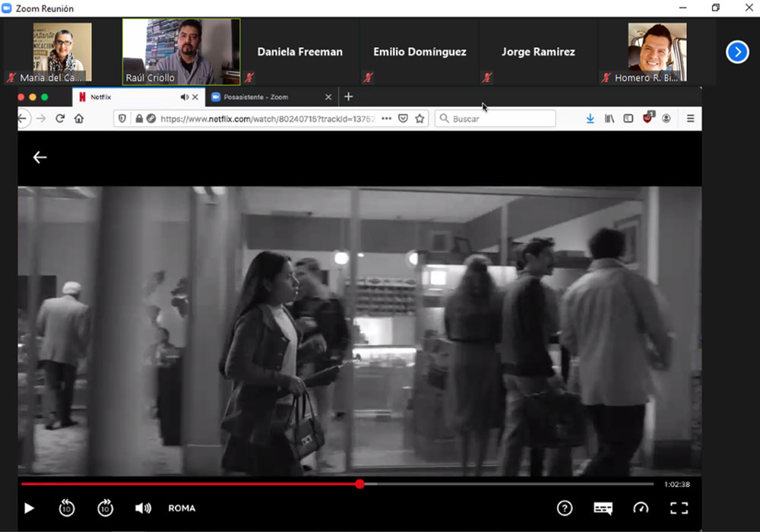760x532 pixels.
Task: Mute the Netflix tab audio icon
Action: (184, 97)
